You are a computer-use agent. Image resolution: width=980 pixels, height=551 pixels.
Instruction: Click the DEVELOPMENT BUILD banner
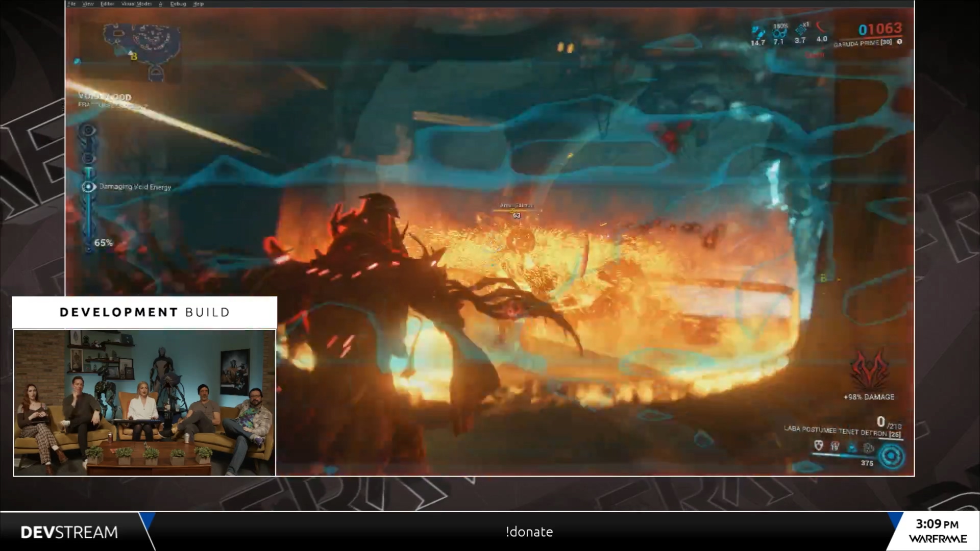144,312
